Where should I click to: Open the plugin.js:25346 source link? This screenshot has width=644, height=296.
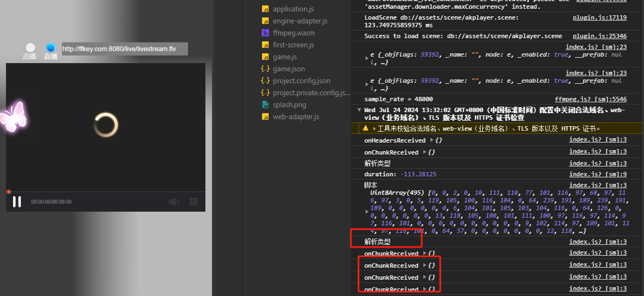pyautogui.click(x=600, y=36)
